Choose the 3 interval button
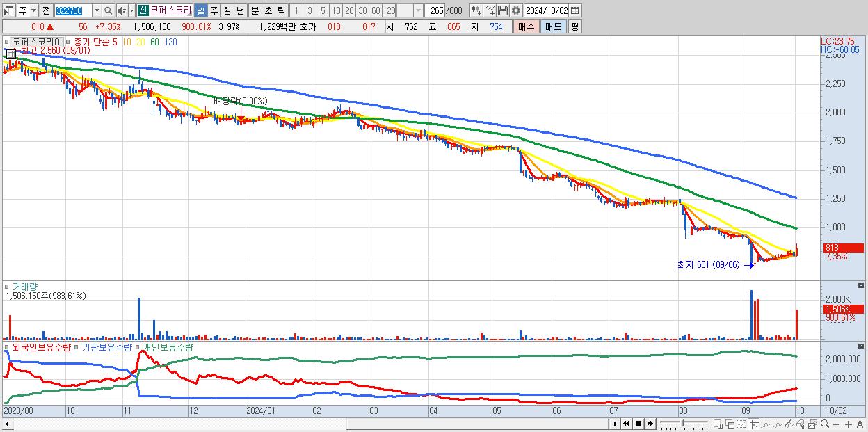This screenshot has height=432, width=868. (310, 10)
